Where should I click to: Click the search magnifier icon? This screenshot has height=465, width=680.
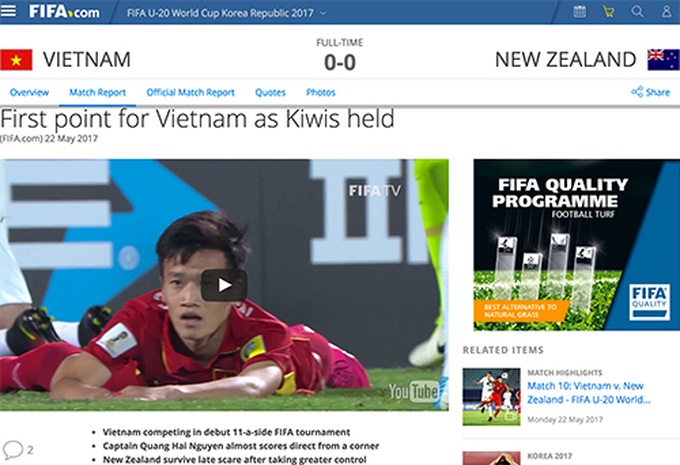point(637,11)
